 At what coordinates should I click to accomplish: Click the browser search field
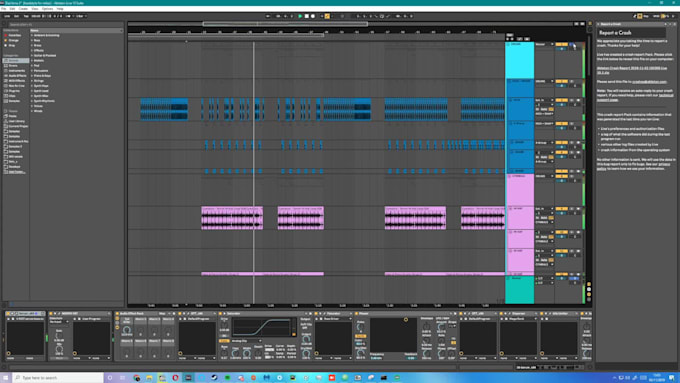click(65, 25)
